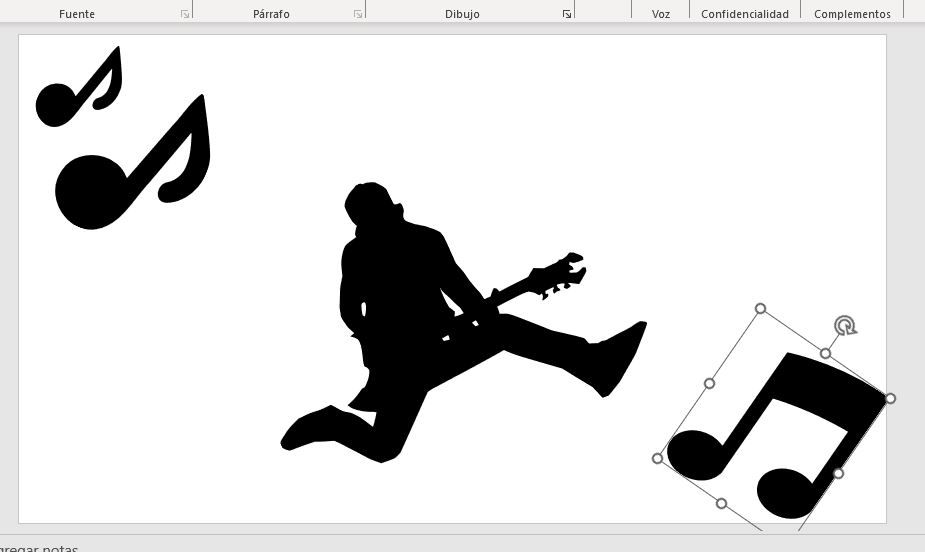This screenshot has width=925, height=552.
Task: Click the Voz group label
Action: (x=660, y=14)
